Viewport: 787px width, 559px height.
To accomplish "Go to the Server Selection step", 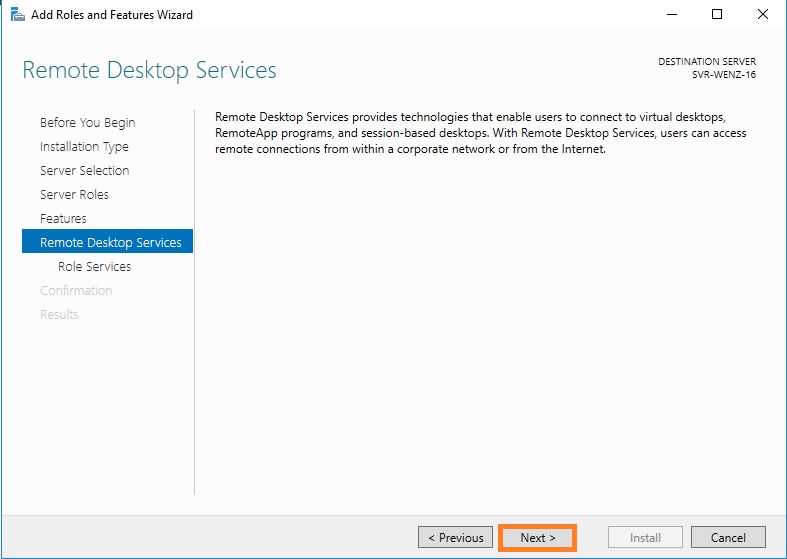I will [85, 171].
